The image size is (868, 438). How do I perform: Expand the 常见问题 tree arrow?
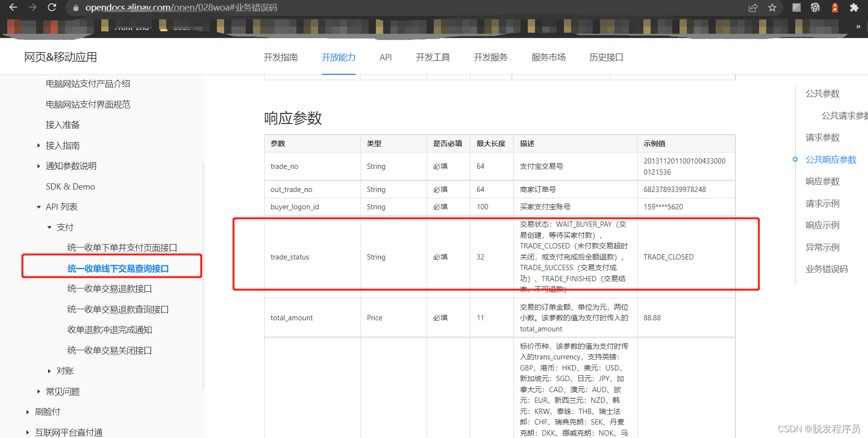(39, 392)
